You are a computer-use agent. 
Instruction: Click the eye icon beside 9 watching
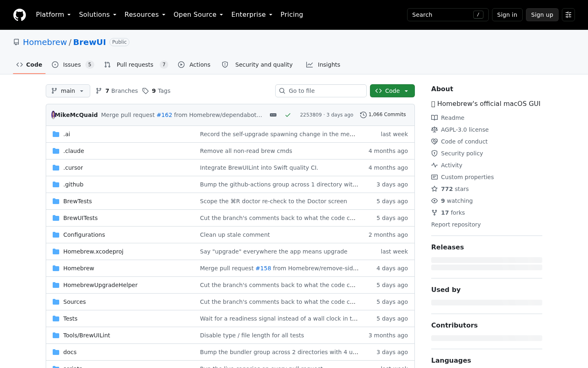click(434, 201)
